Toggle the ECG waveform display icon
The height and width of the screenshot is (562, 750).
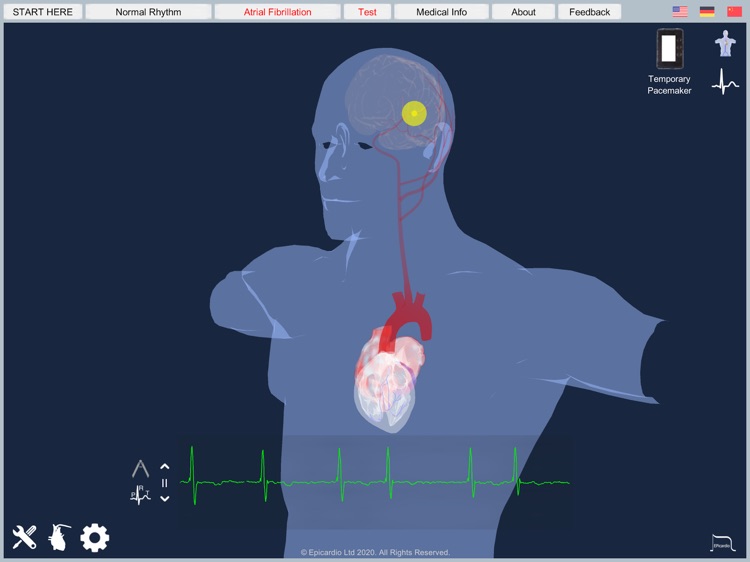pyautogui.click(x=725, y=82)
